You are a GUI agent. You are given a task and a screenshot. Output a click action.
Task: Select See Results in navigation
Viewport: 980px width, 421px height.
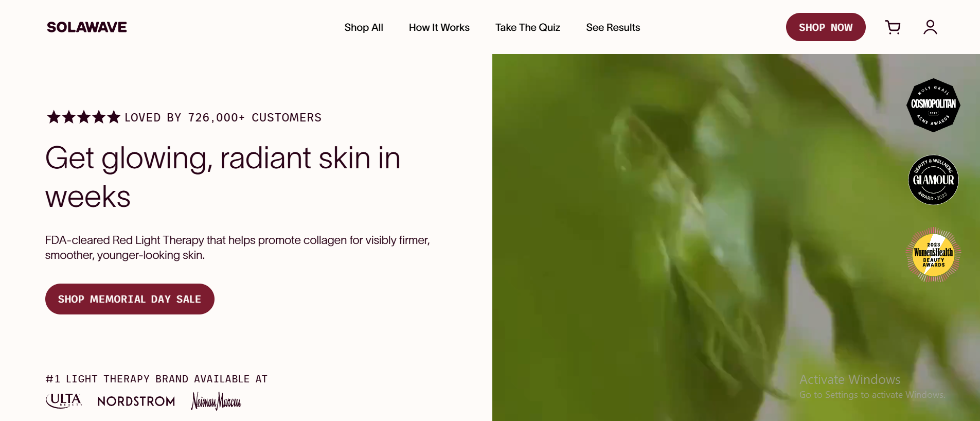613,27
